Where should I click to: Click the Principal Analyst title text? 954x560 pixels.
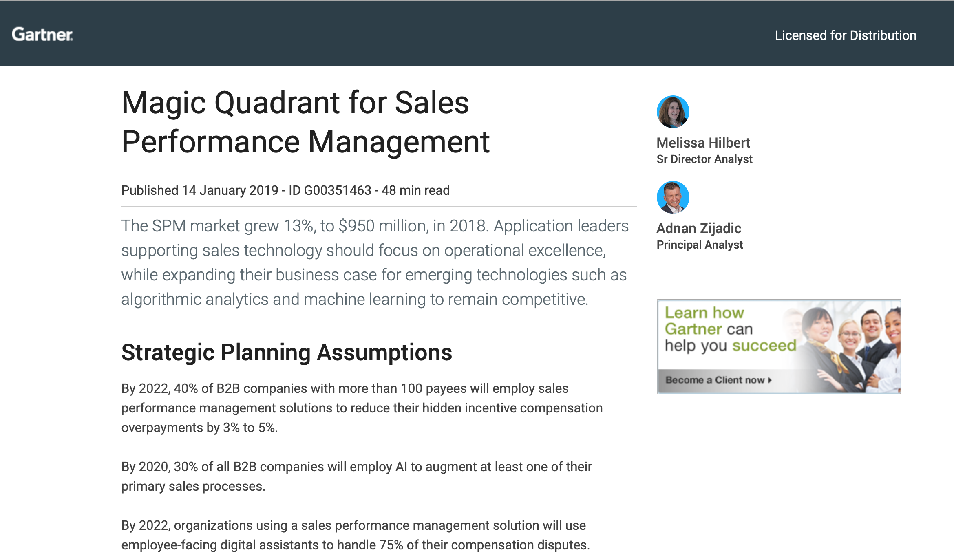[x=700, y=245]
